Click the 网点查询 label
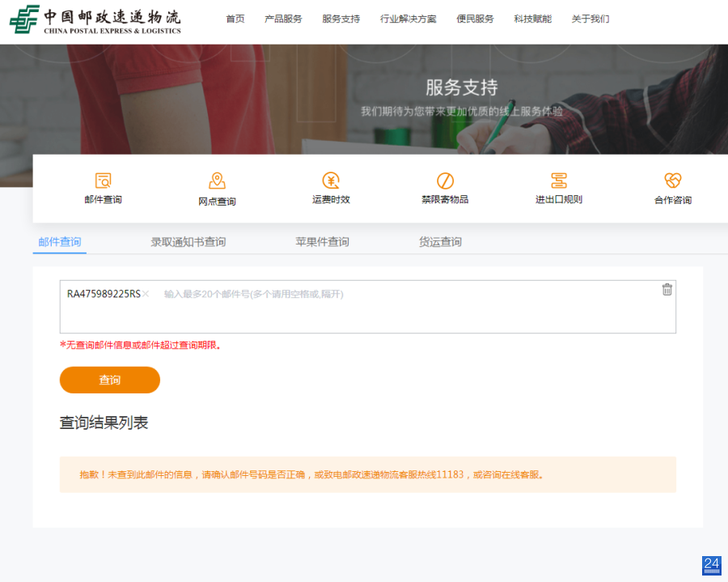Screen dimensions: 728x582 pyautogui.click(x=217, y=202)
